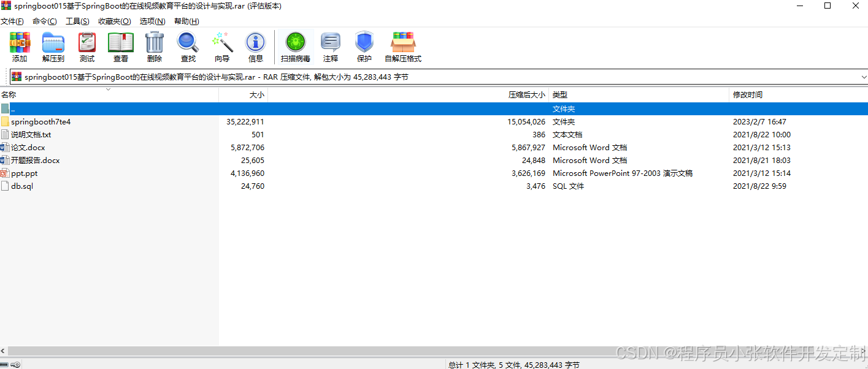Sort by 大小 column header
Screen dimensions: 868x369
coord(244,95)
